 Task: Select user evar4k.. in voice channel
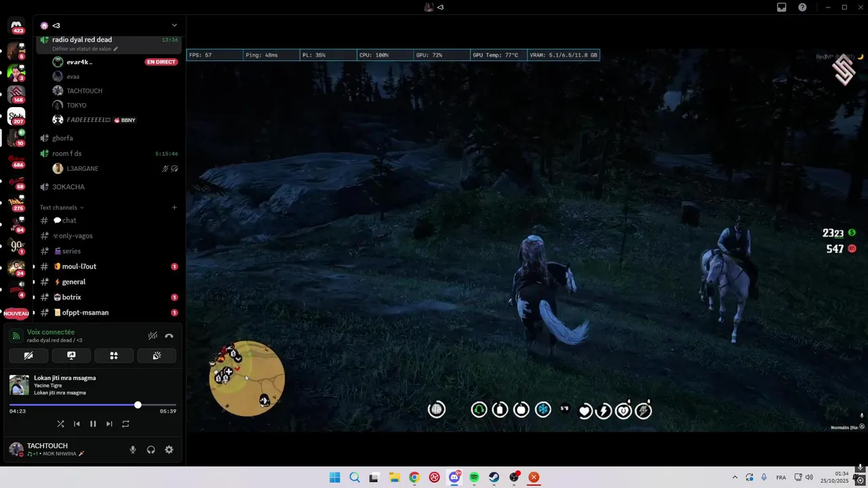pyautogui.click(x=79, y=62)
